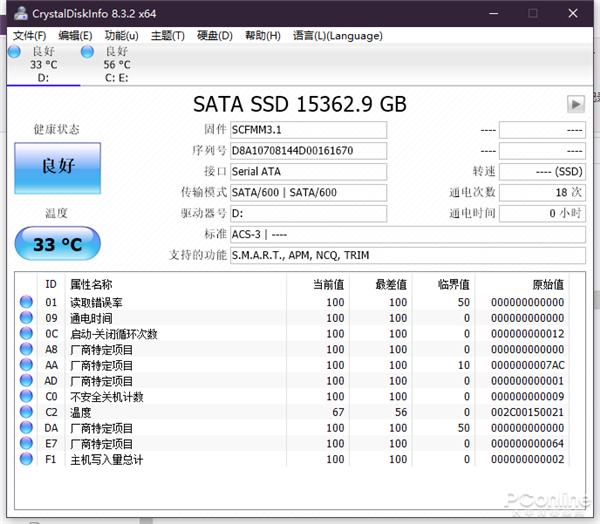600x524 pixels.
Task: Click the power on count field 18 次
Action: click(x=542, y=193)
